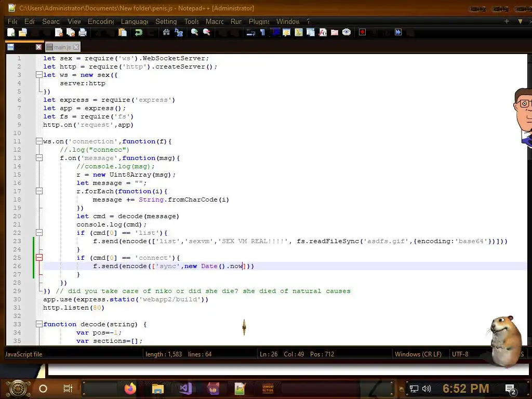532x399 pixels.
Task: Click the Paste clipboard icon
Action: click(x=123, y=32)
